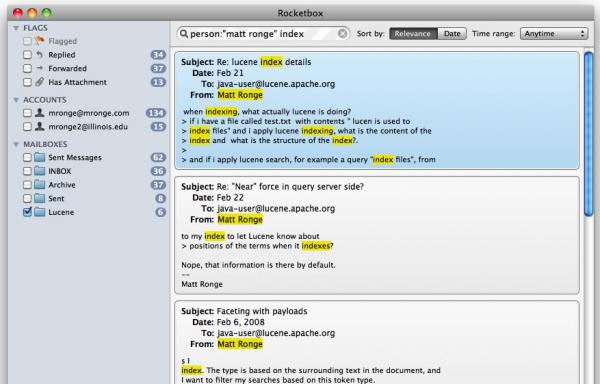Click the Replied arrow icon
The width and height of the screenshot is (600, 384).
coord(40,55)
